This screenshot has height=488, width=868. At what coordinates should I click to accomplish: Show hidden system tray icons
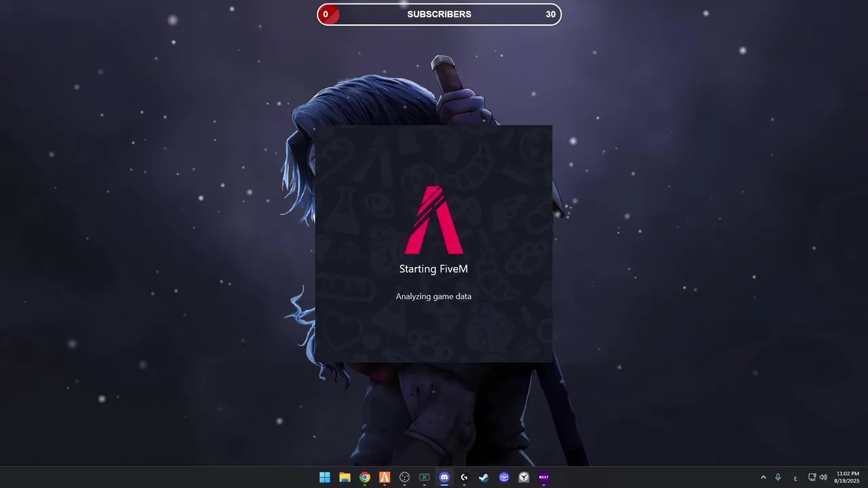[x=764, y=477]
